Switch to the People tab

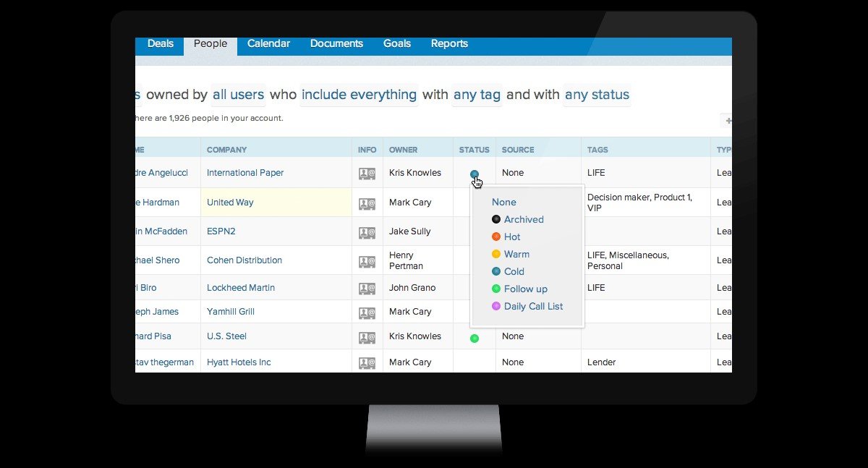coord(210,44)
